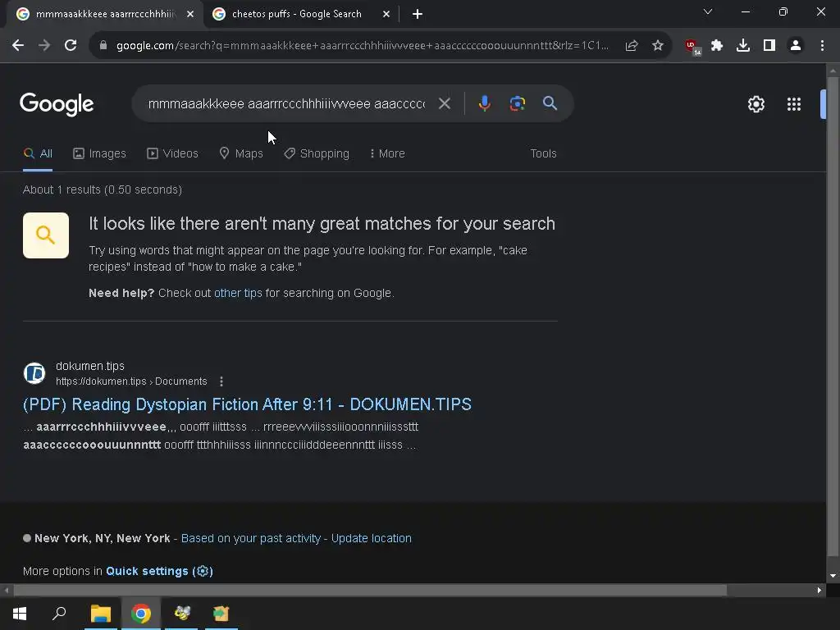Open the Windows Start menu
Screen dimensions: 840x630
point(20,614)
